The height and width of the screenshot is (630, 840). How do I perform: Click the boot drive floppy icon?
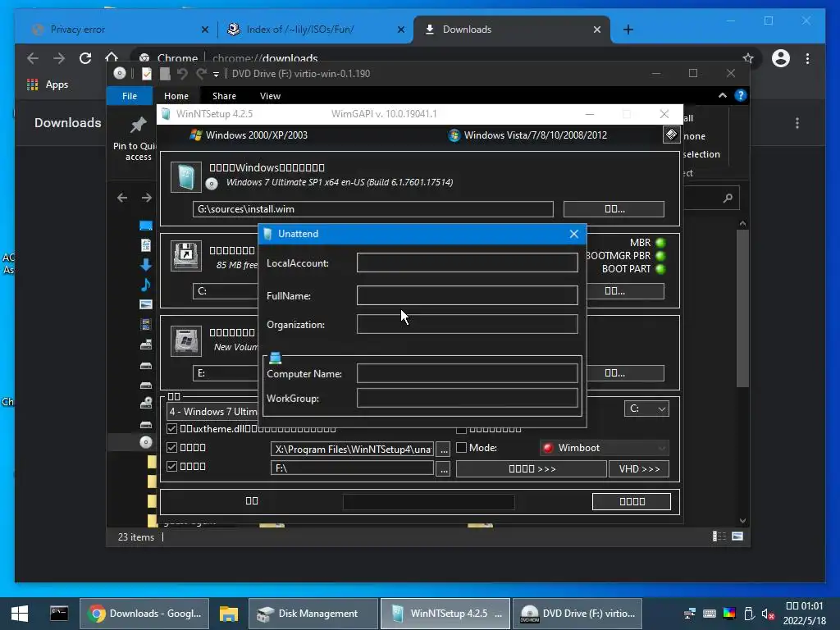click(x=186, y=256)
